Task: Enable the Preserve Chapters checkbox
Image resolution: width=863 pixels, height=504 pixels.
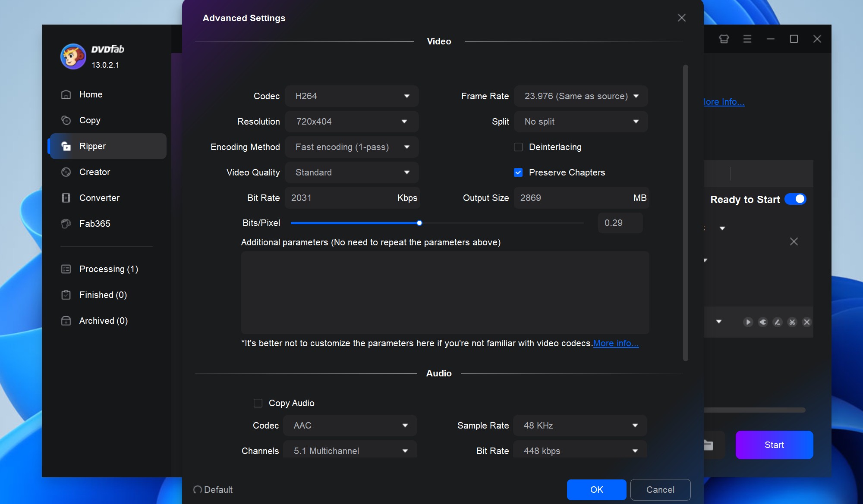Action: (518, 172)
